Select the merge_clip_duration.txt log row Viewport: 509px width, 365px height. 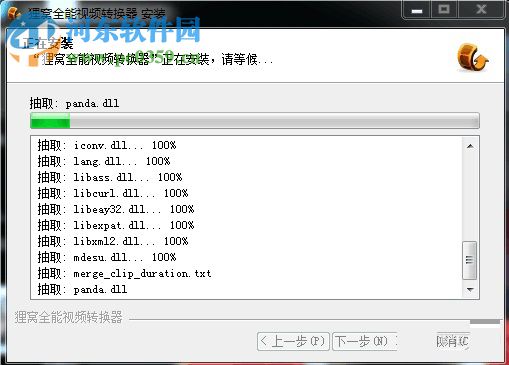(x=124, y=274)
